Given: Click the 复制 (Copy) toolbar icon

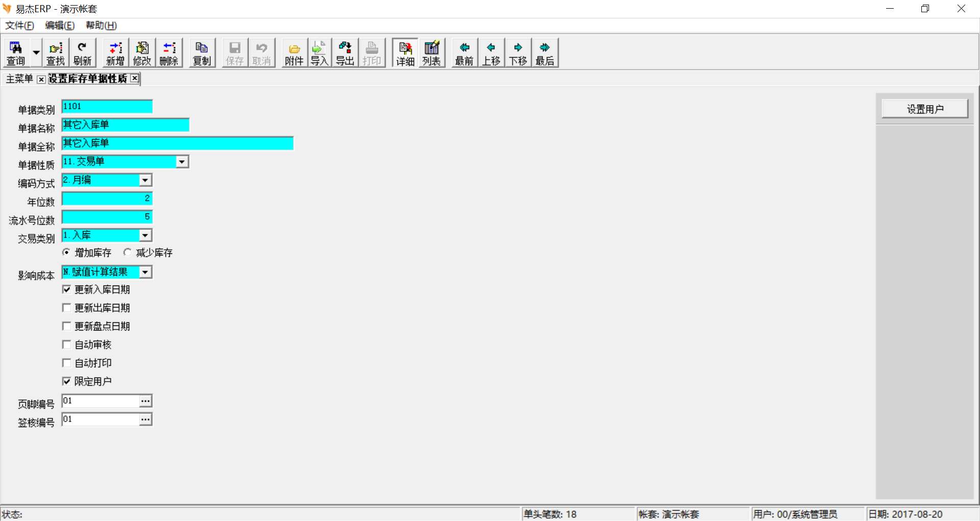Looking at the screenshot, I should [202, 53].
